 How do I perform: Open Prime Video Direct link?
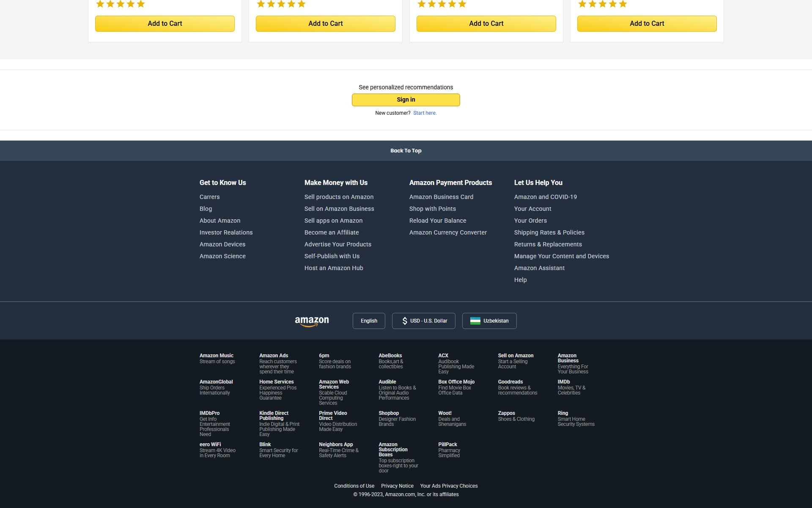pyautogui.click(x=337, y=421)
